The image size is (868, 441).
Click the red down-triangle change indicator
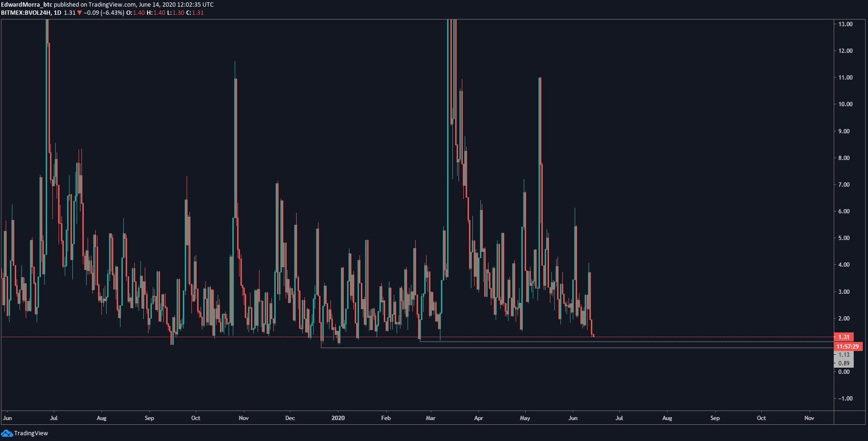tap(80, 13)
